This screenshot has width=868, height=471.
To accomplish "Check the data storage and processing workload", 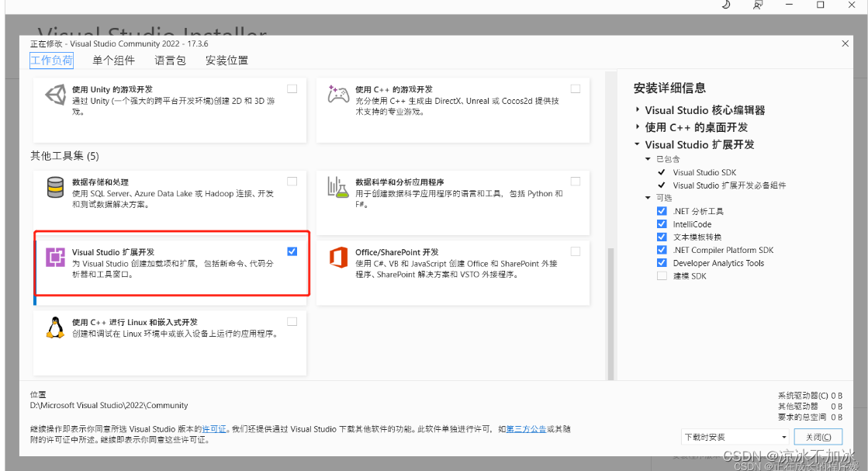I will (x=292, y=181).
